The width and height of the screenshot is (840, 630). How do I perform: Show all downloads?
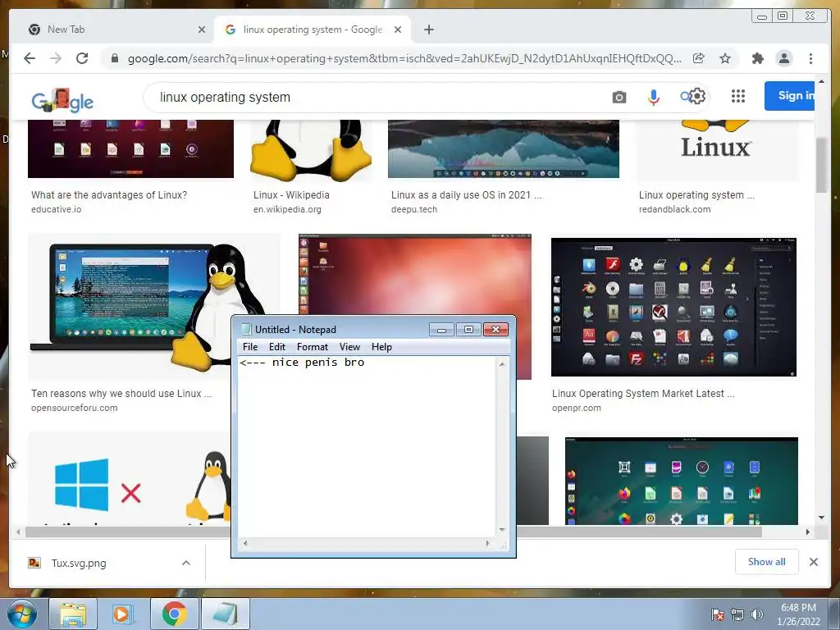[767, 561]
